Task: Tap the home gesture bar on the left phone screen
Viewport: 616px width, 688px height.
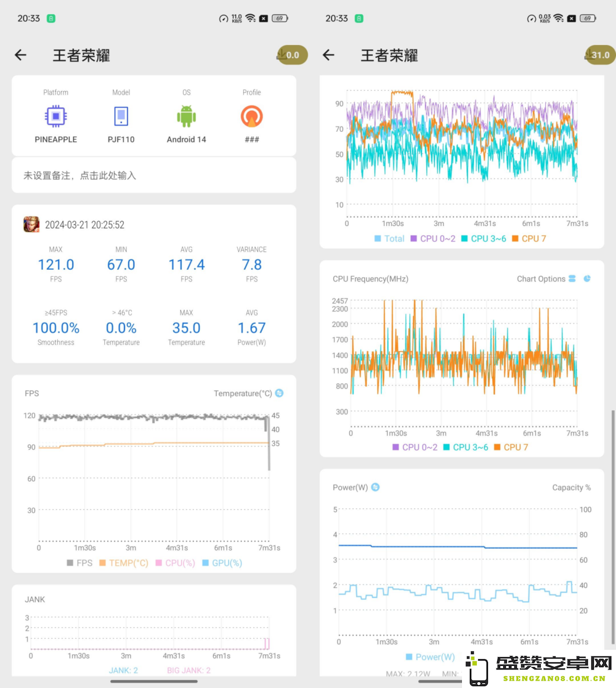Action: tap(154, 681)
